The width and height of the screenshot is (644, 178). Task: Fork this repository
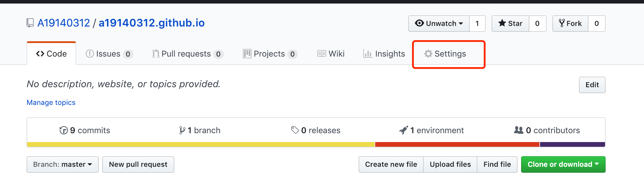tap(570, 24)
